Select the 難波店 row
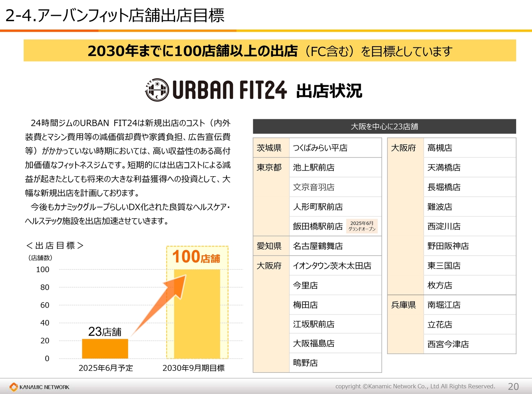Image resolution: width=532 pixels, height=394 pixels. [470, 207]
